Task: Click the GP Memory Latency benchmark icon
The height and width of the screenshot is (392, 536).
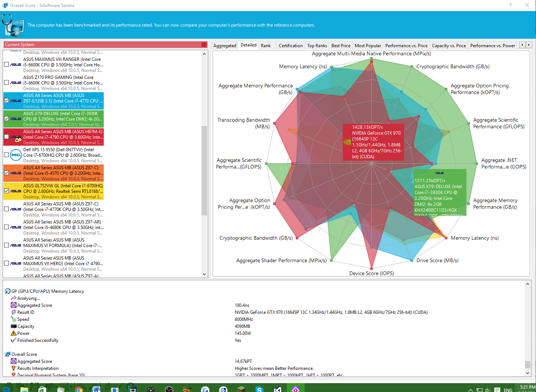Action: pos(7,291)
